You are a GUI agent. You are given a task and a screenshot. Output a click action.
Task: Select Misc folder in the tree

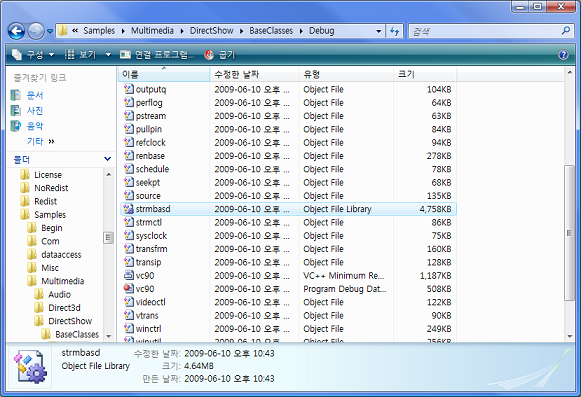point(43,268)
